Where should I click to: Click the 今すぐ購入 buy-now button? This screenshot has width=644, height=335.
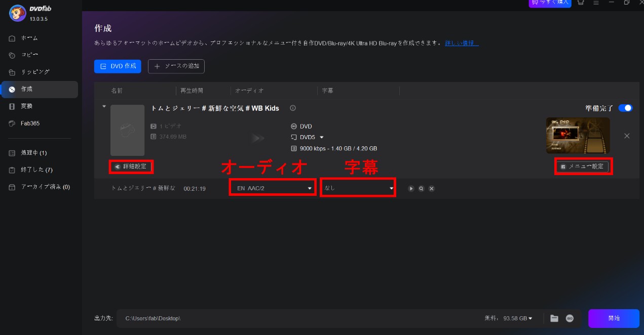550,3
